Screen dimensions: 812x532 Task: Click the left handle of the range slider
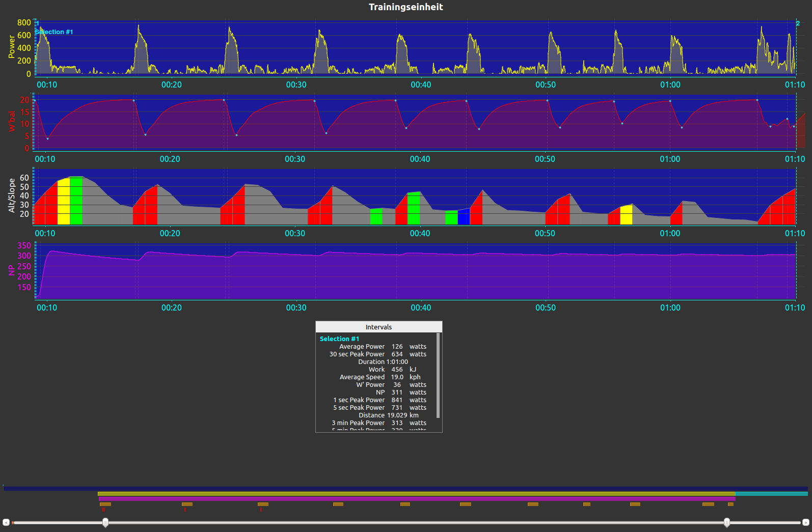105,522
